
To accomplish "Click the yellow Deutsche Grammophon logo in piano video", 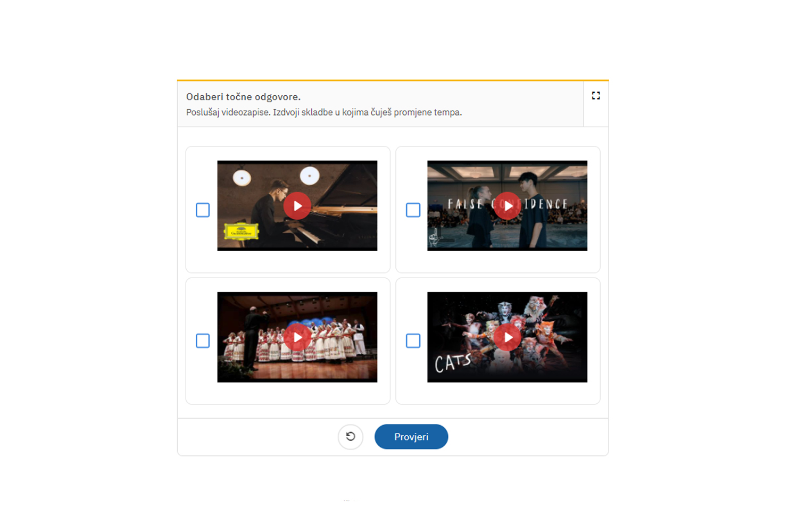I will pos(242,232).
